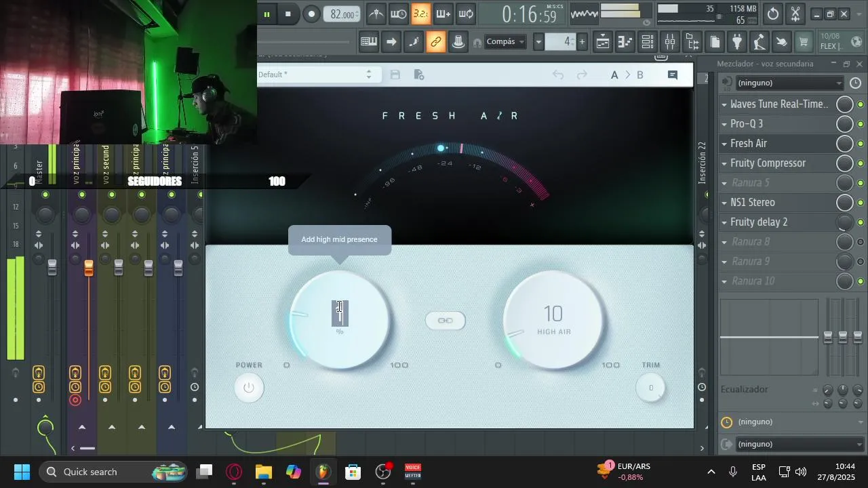Open the Mixer view icon
868x488 pixels.
pos(670,42)
